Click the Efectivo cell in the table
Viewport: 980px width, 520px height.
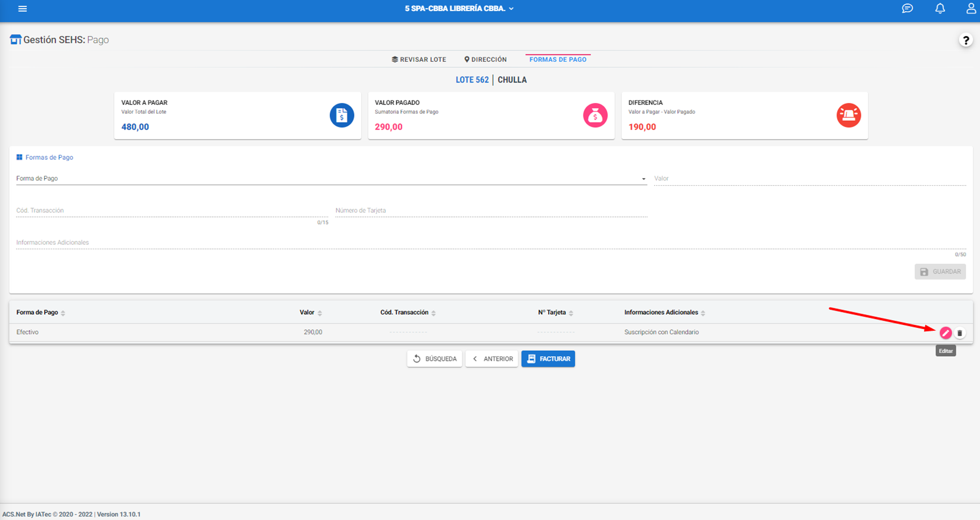[x=27, y=332]
